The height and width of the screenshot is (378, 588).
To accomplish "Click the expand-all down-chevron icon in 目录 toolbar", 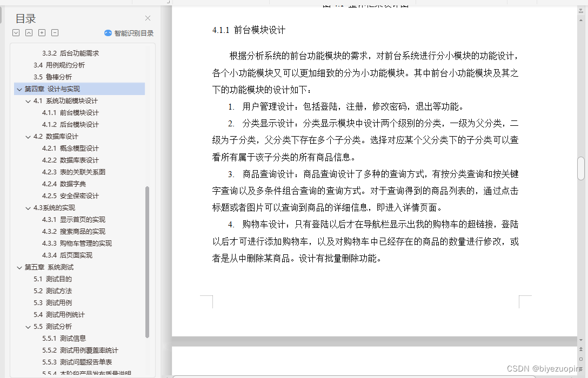I will 16,32.
